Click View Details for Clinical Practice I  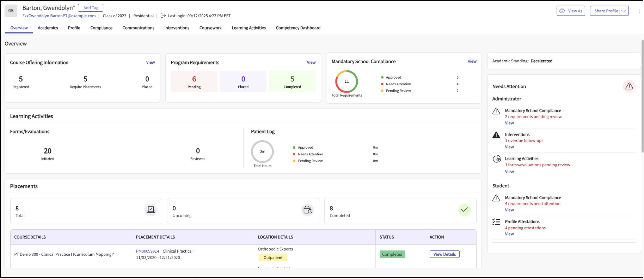click(x=444, y=254)
